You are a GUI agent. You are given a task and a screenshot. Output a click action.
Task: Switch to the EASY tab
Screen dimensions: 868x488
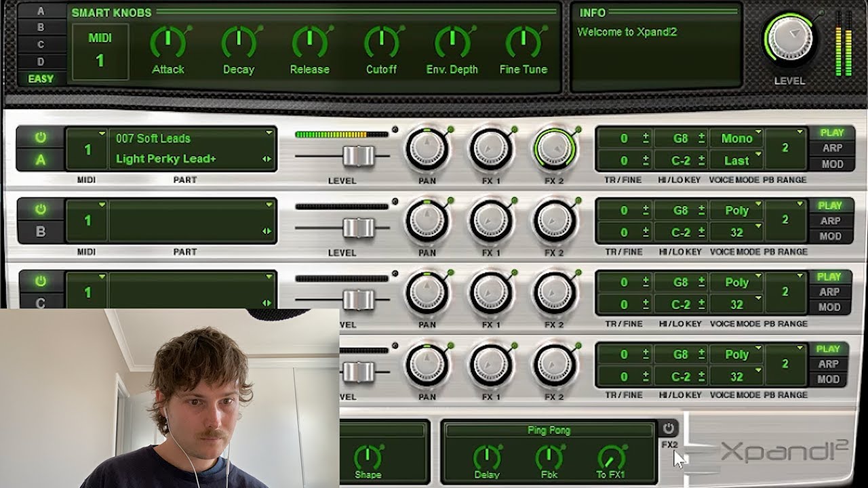41,79
